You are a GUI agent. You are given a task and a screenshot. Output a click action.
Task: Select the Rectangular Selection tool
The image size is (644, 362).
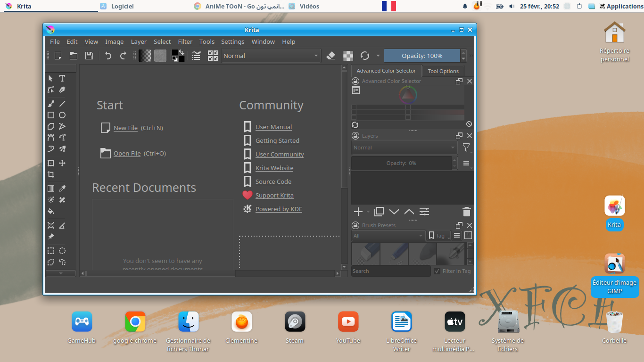pyautogui.click(x=51, y=251)
